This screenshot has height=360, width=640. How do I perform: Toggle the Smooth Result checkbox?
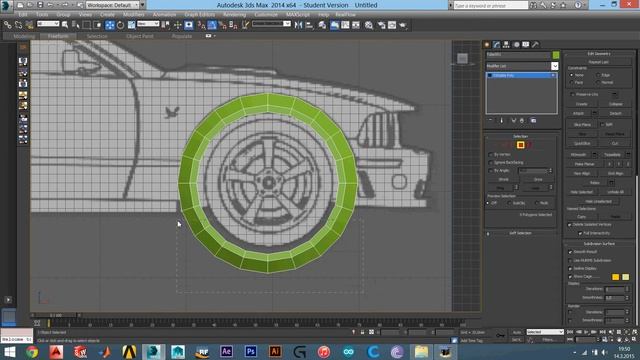point(570,252)
